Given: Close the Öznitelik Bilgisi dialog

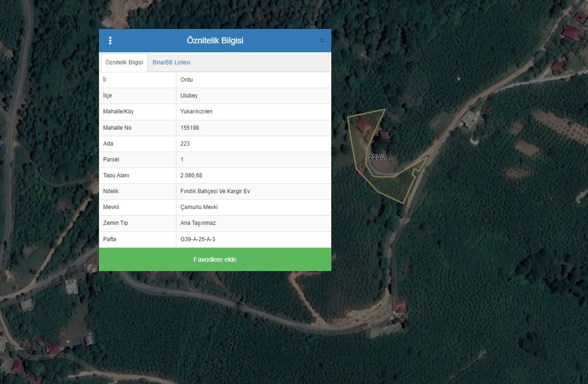Looking at the screenshot, I should pos(322,41).
